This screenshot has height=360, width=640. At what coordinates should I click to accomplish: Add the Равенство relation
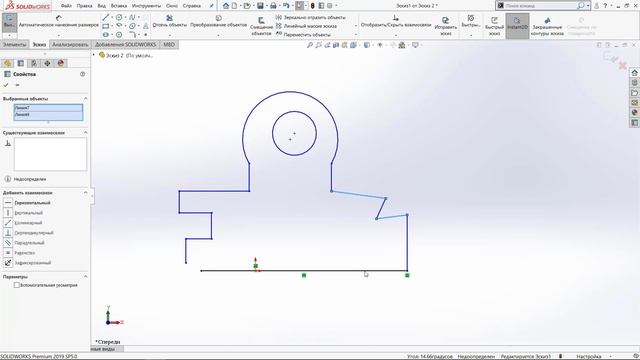pos(20,253)
